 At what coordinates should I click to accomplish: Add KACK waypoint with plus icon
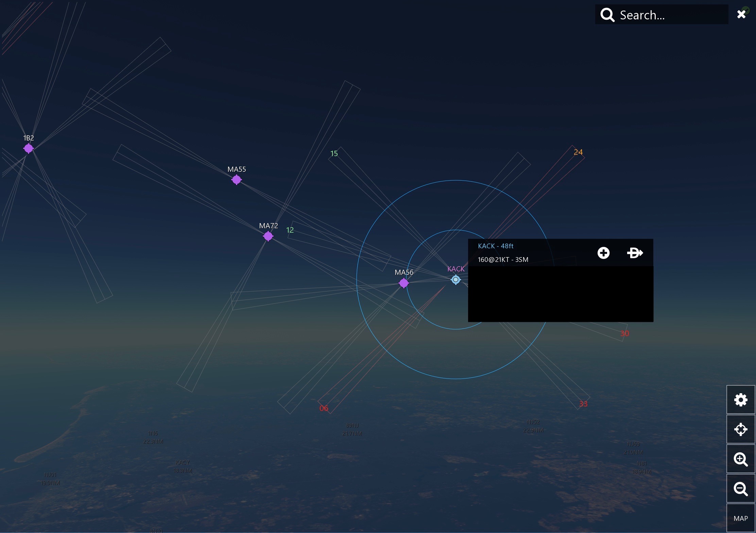point(603,253)
